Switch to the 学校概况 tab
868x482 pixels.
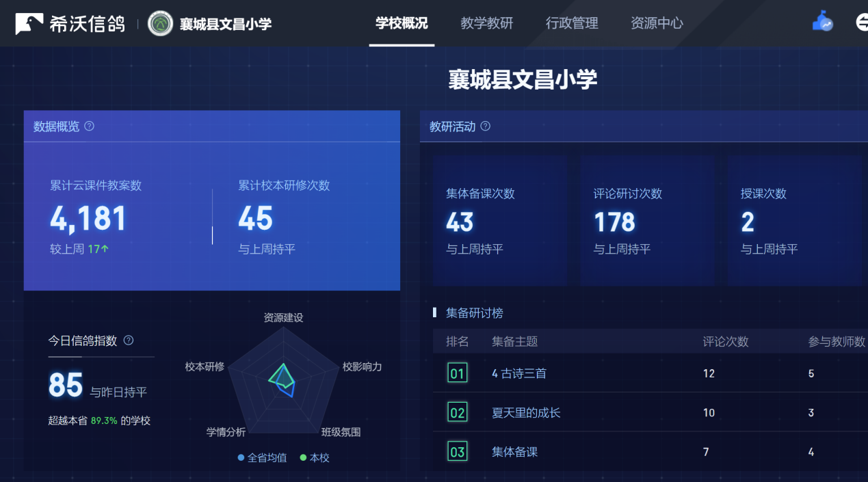point(402,23)
